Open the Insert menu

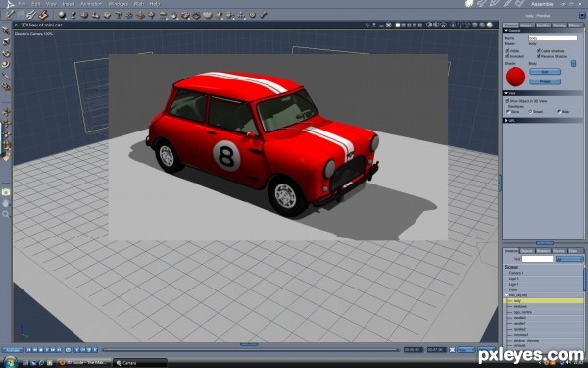tap(69, 4)
